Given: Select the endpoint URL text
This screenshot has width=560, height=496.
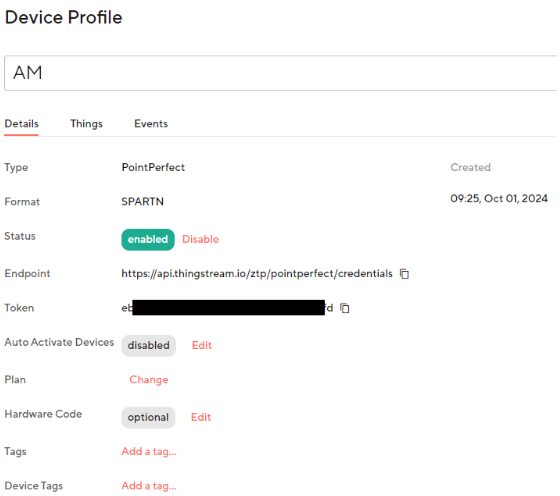Looking at the screenshot, I should pyautogui.click(x=257, y=274).
